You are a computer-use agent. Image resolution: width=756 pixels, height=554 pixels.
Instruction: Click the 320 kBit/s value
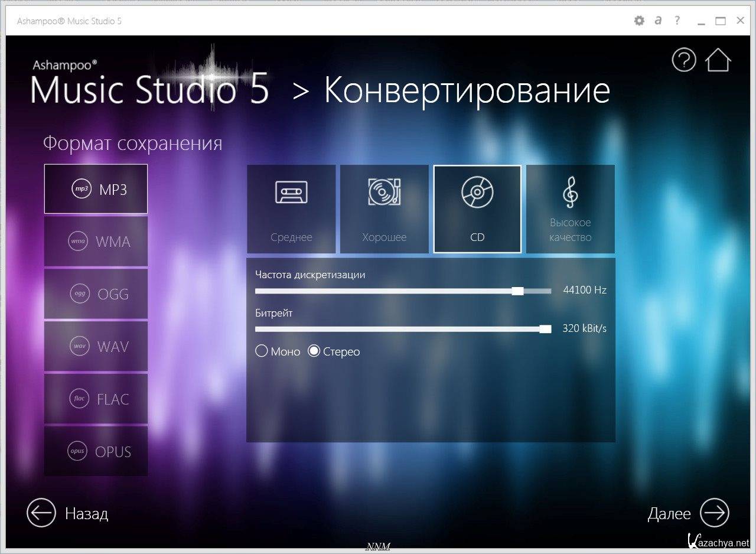pyautogui.click(x=584, y=328)
